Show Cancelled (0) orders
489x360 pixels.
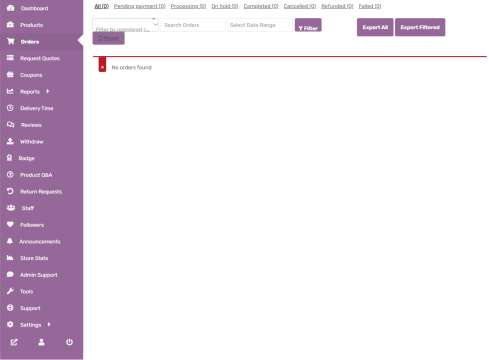point(300,6)
